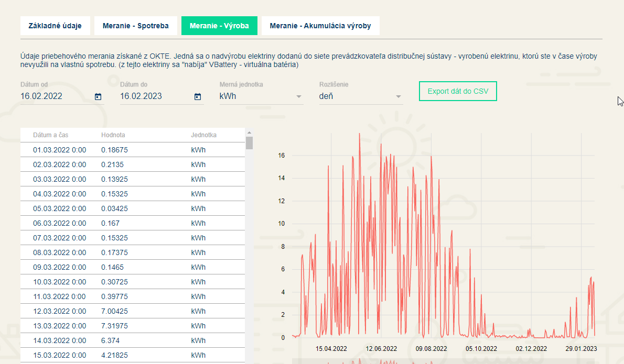Click the value 6.374 in the table
The height and width of the screenshot is (364, 624).
tap(110, 341)
